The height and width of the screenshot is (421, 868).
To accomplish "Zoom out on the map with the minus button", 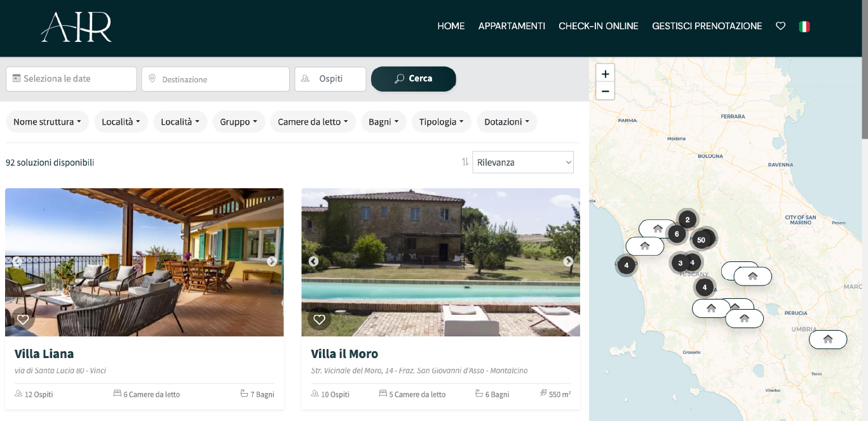I will click(x=605, y=91).
